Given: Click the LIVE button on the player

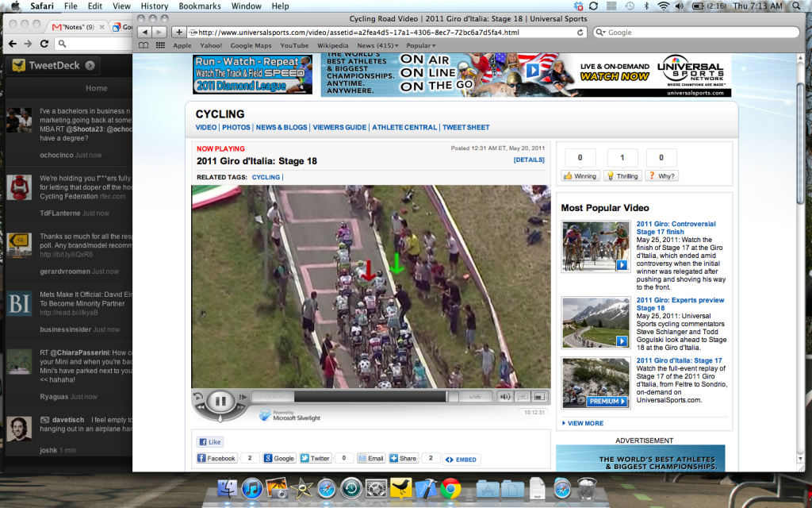Looking at the screenshot, I should pos(475,397).
